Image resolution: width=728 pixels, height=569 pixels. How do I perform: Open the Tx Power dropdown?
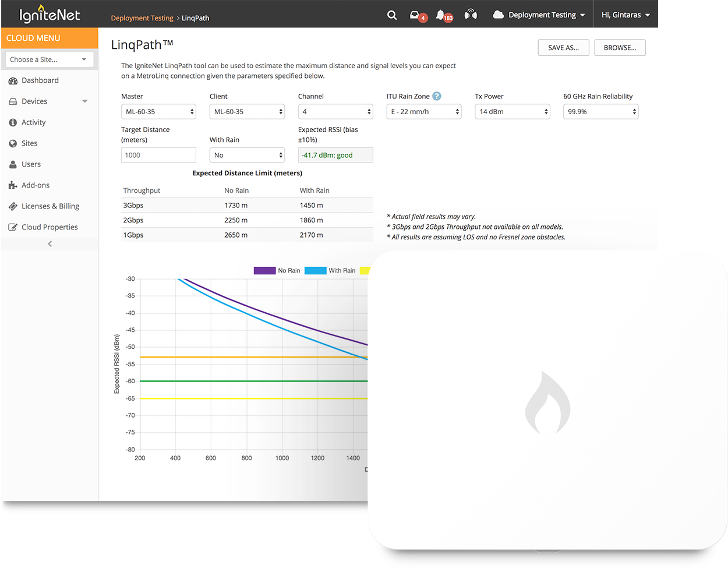click(513, 111)
